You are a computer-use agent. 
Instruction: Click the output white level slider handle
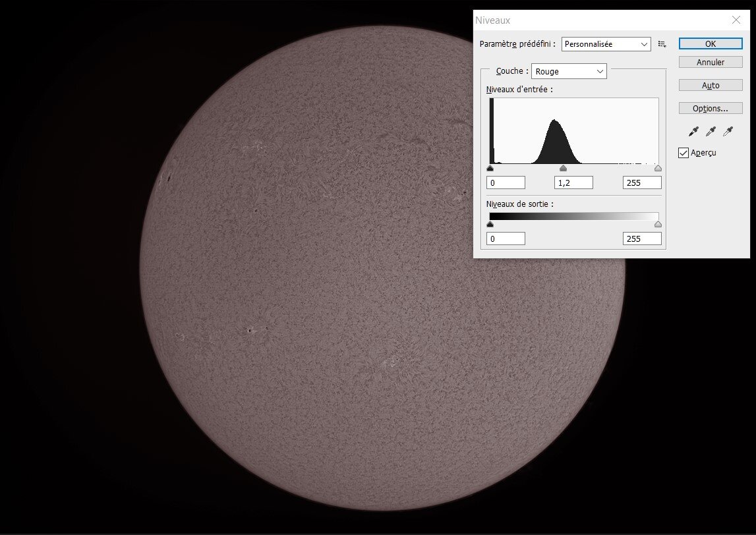658,224
